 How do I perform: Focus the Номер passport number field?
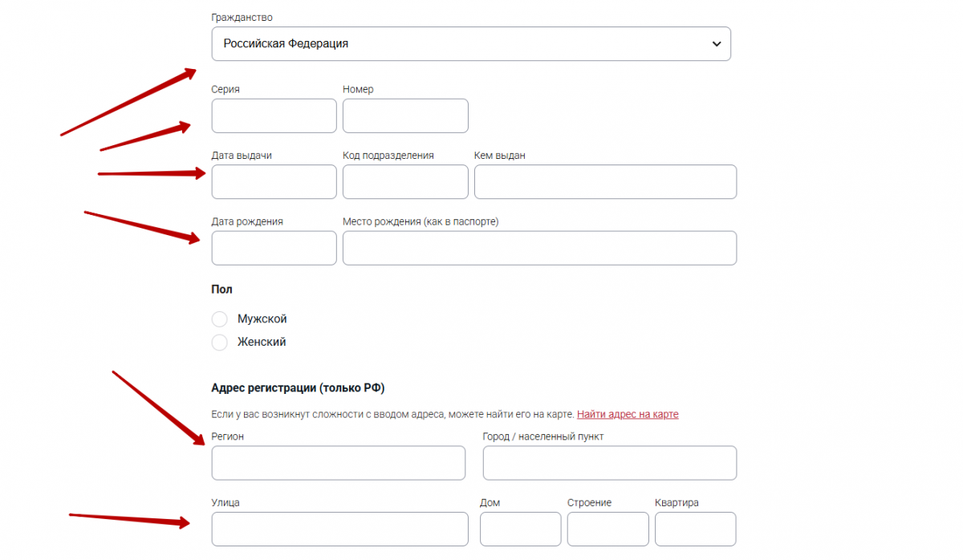404,116
